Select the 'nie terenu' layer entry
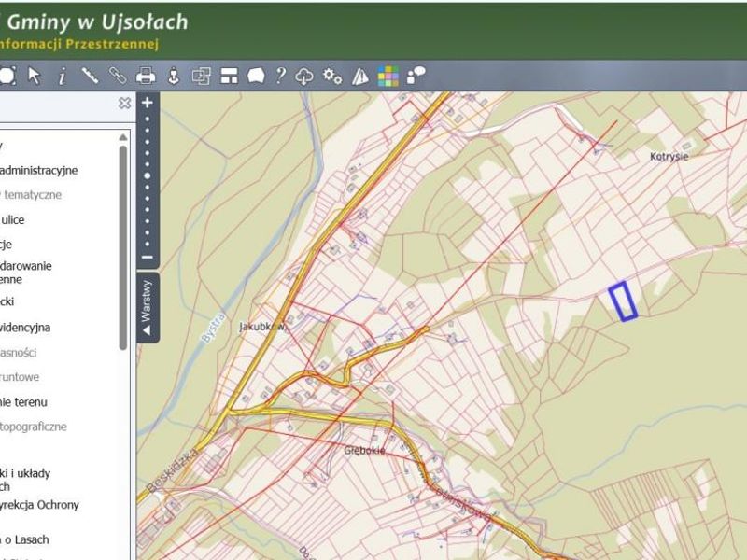Screen dimensions: 747x560 click(24, 402)
